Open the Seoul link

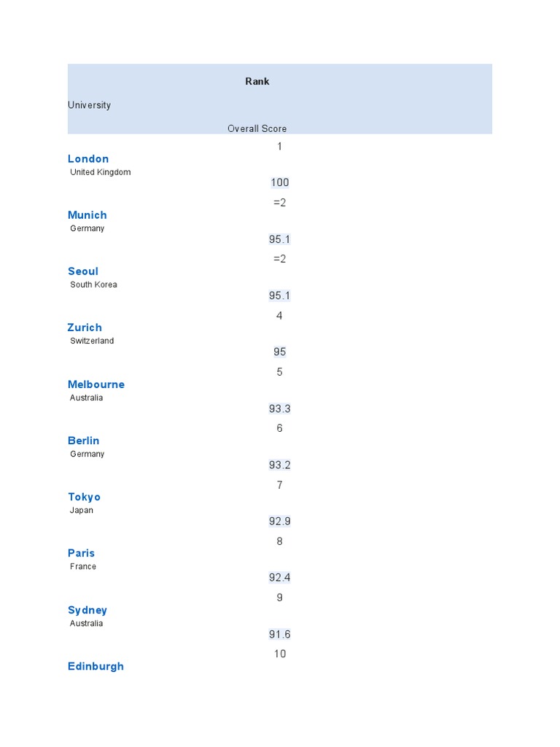[83, 271]
